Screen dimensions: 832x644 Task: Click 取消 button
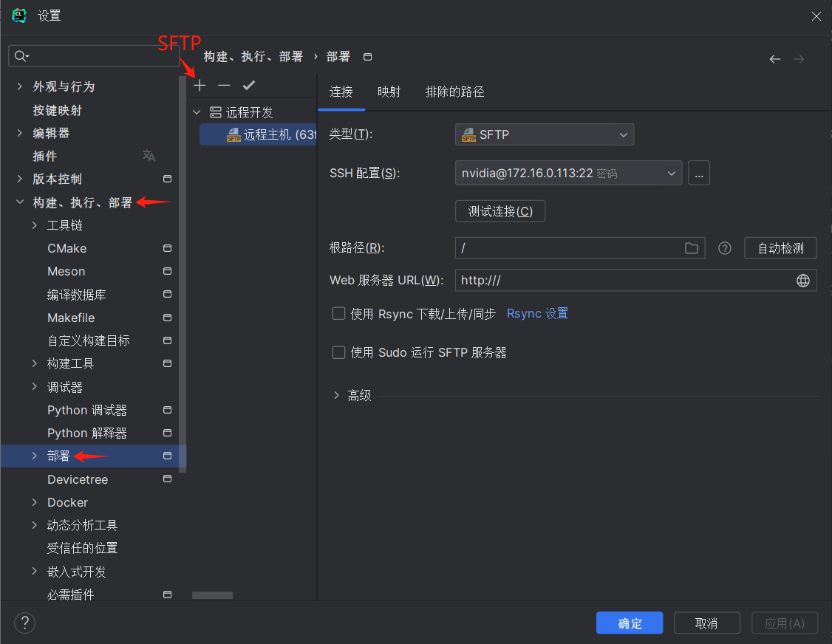(707, 623)
